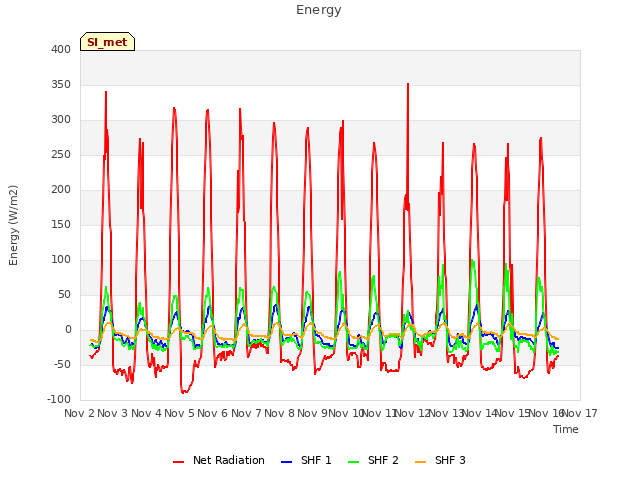Select the 150 y-axis tick label

[x=61, y=225]
